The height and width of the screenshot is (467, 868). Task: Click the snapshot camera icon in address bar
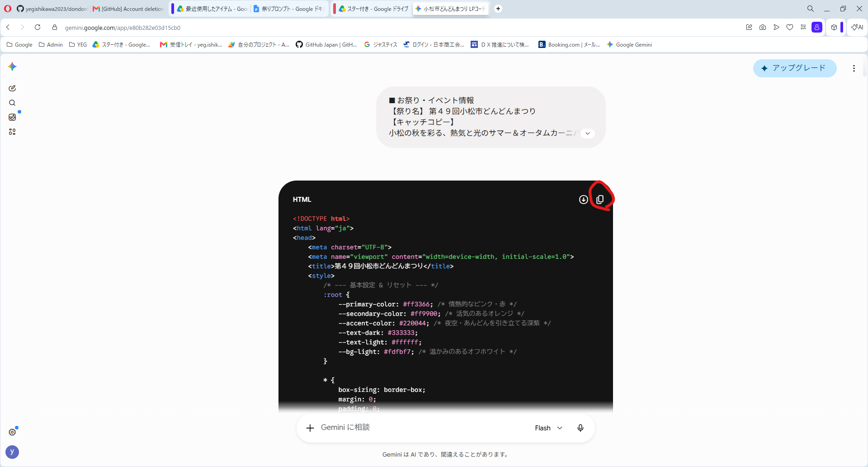point(763,27)
